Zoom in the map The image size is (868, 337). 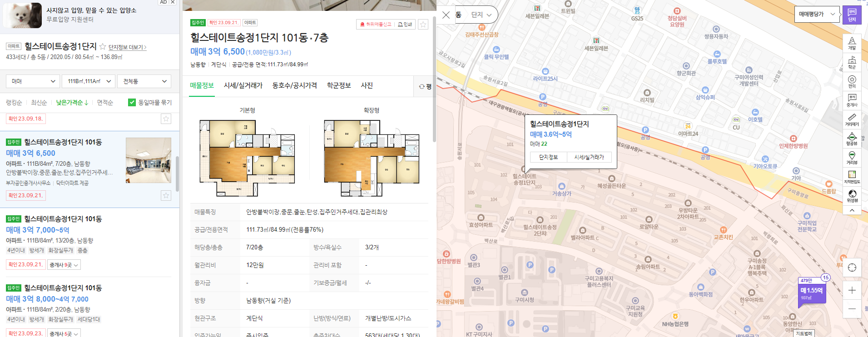click(852, 290)
